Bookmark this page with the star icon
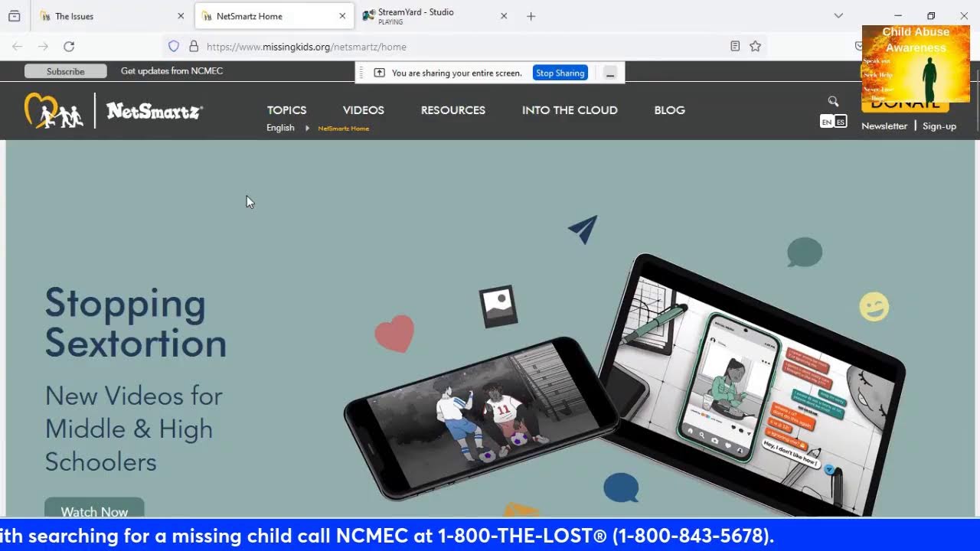Viewport: 980px width, 551px height. (756, 46)
